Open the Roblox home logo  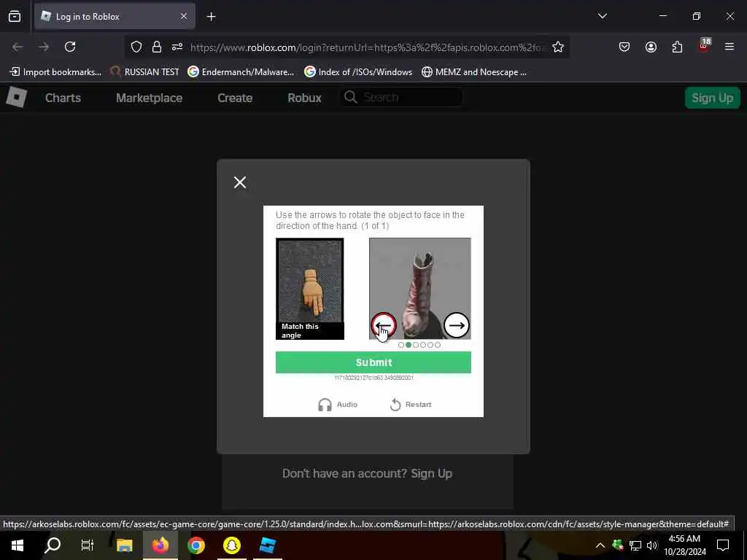(x=16, y=98)
